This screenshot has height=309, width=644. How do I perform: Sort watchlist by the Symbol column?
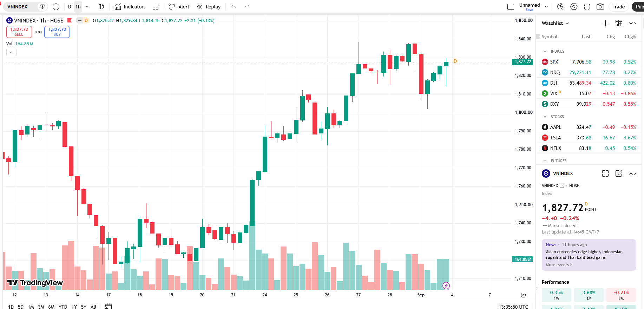[550, 37]
